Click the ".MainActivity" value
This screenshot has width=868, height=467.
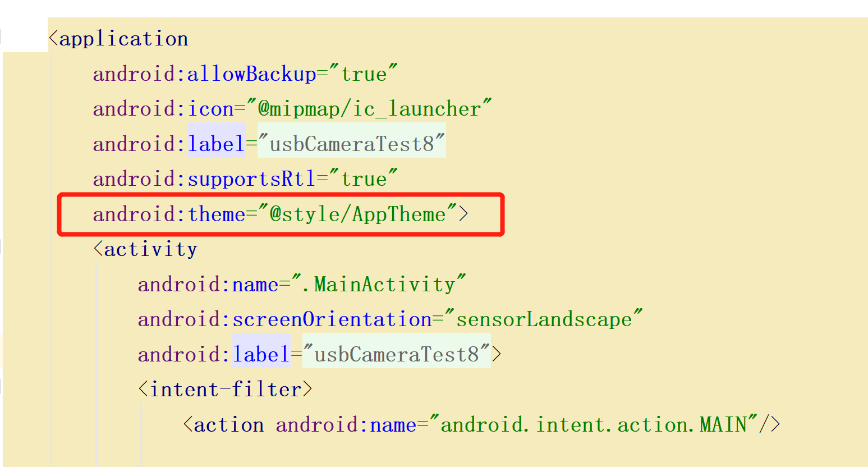(x=379, y=285)
